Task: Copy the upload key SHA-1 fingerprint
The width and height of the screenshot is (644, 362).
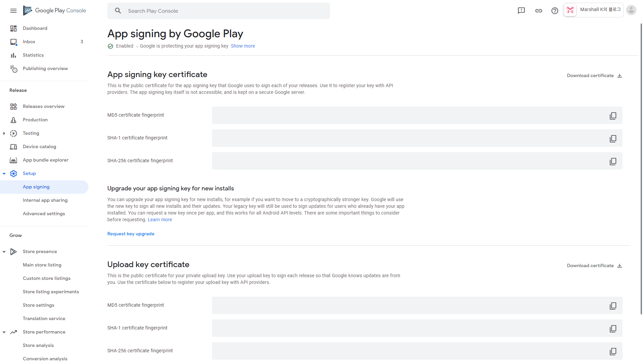Action: pyautogui.click(x=613, y=328)
